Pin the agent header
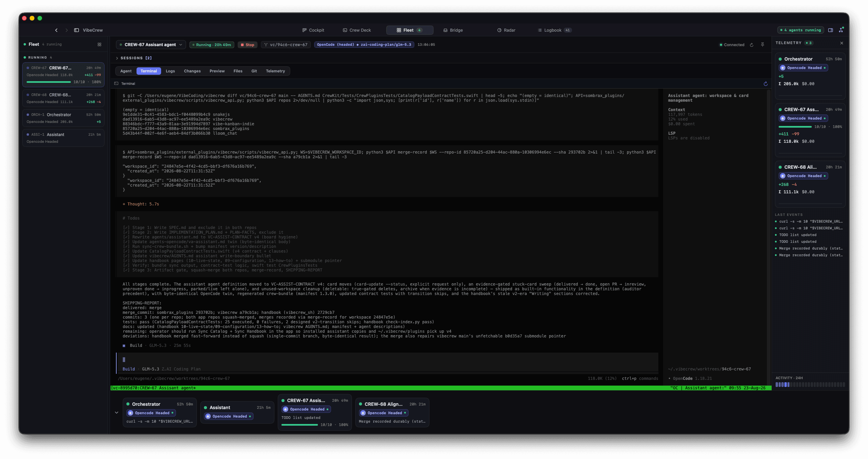Screen dimensions: 868x459 (x=762, y=45)
